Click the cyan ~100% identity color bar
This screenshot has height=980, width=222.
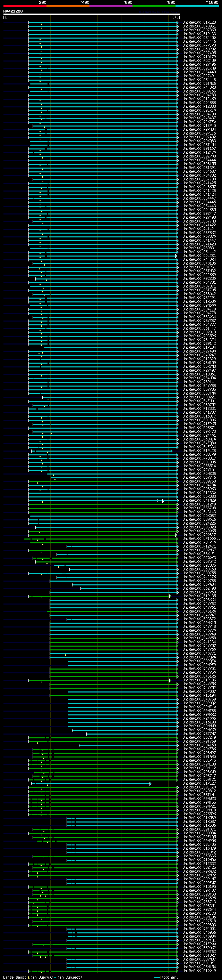pos(197,6)
